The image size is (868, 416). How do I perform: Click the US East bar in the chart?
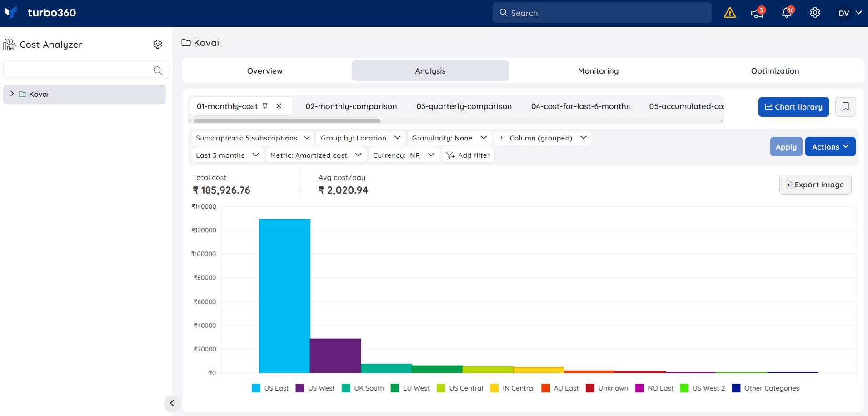(x=284, y=296)
